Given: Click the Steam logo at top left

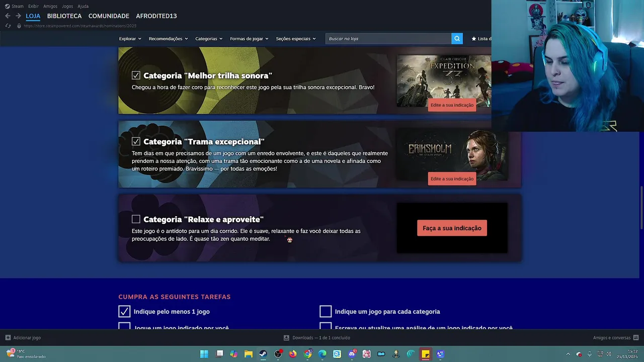Looking at the screenshot, I should pyautogui.click(x=7, y=6).
